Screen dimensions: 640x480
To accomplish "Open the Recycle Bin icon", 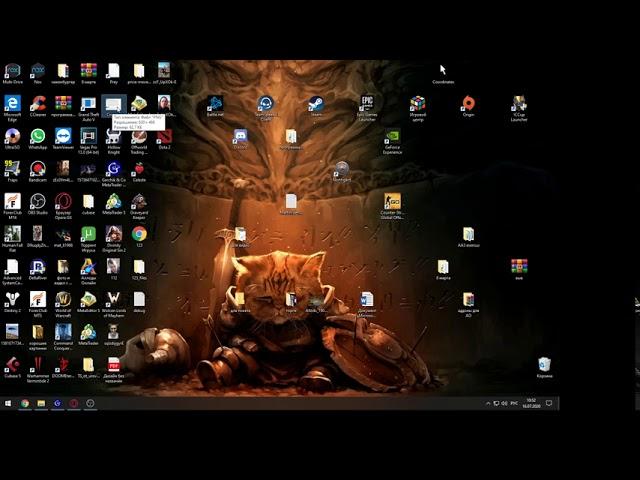I will tap(544, 364).
